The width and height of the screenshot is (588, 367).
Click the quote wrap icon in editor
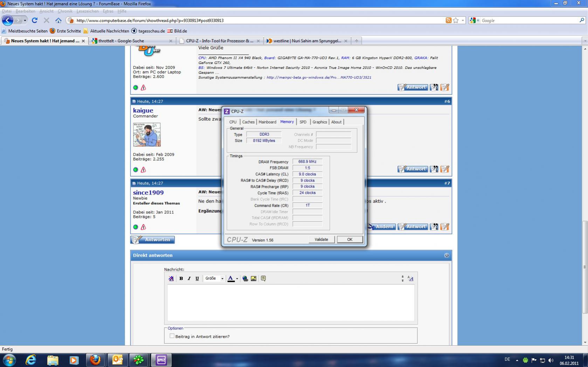click(x=263, y=278)
